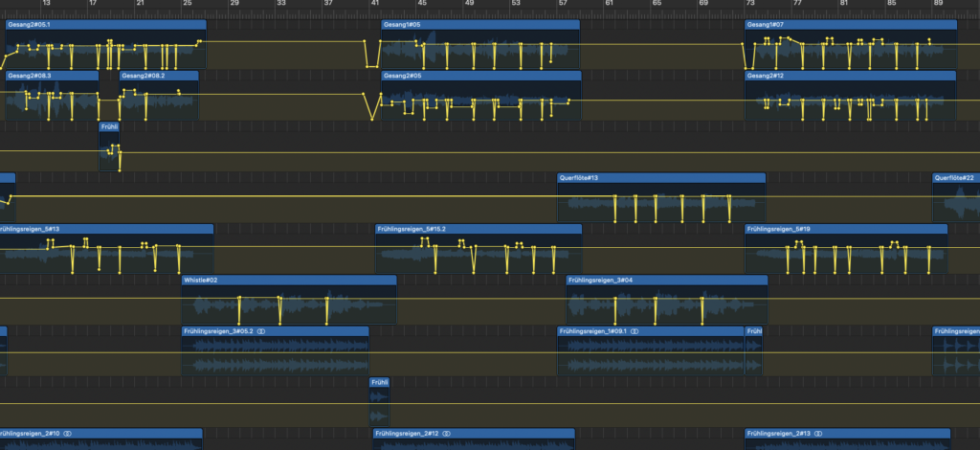Click bar 21 in the ruler
Viewport: 980px width, 450px height.
[141, 3]
